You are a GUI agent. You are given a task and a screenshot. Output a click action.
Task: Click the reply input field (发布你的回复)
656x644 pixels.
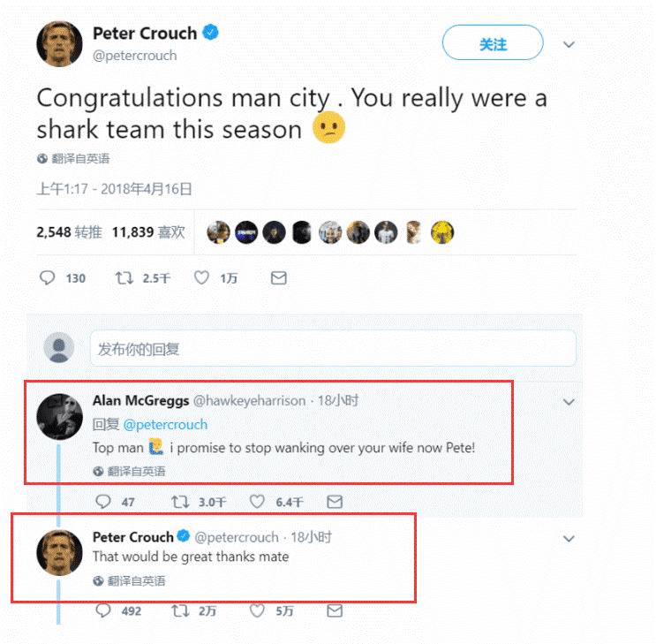332,349
